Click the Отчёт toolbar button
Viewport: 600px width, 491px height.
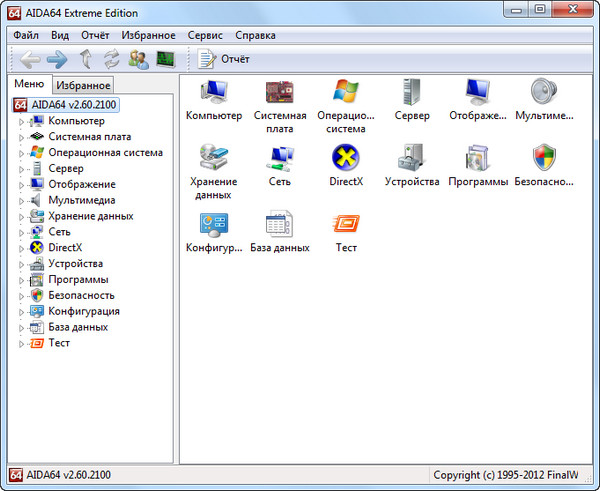tap(224, 59)
